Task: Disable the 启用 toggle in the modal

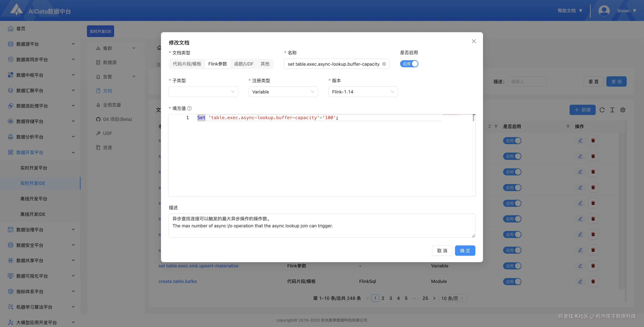Action: click(x=409, y=64)
